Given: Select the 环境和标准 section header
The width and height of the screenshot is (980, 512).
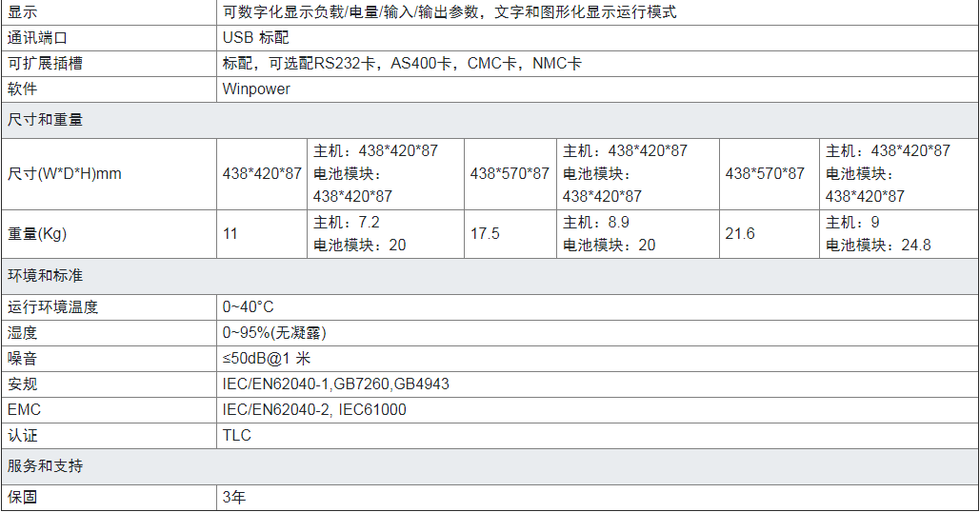Looking at the screenshot, I should (45, 275).
